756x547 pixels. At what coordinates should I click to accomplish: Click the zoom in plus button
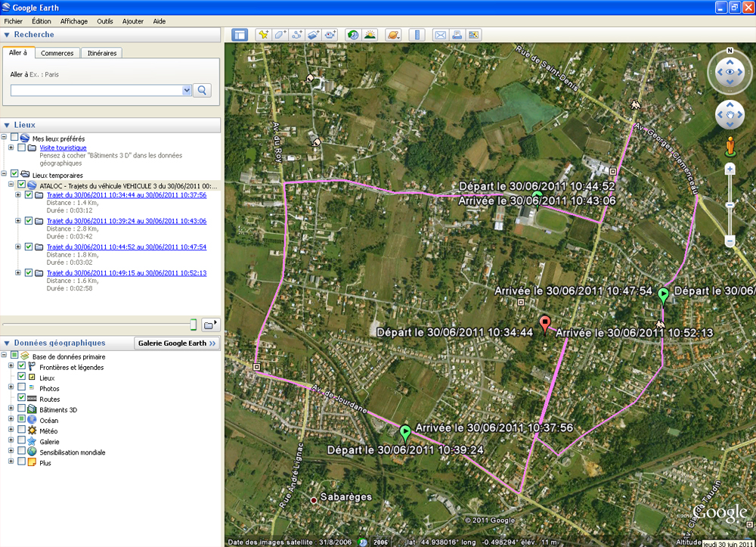coord(730,169)
